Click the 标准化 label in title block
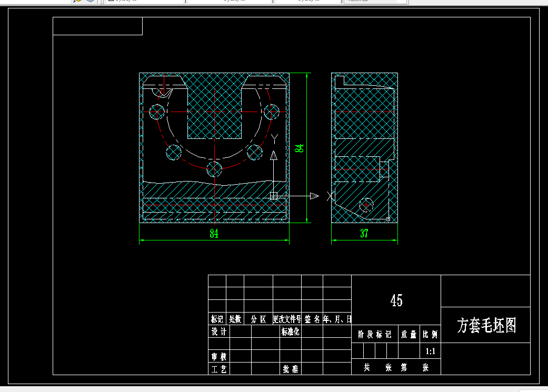548x392 pixels. coord(291,331)
